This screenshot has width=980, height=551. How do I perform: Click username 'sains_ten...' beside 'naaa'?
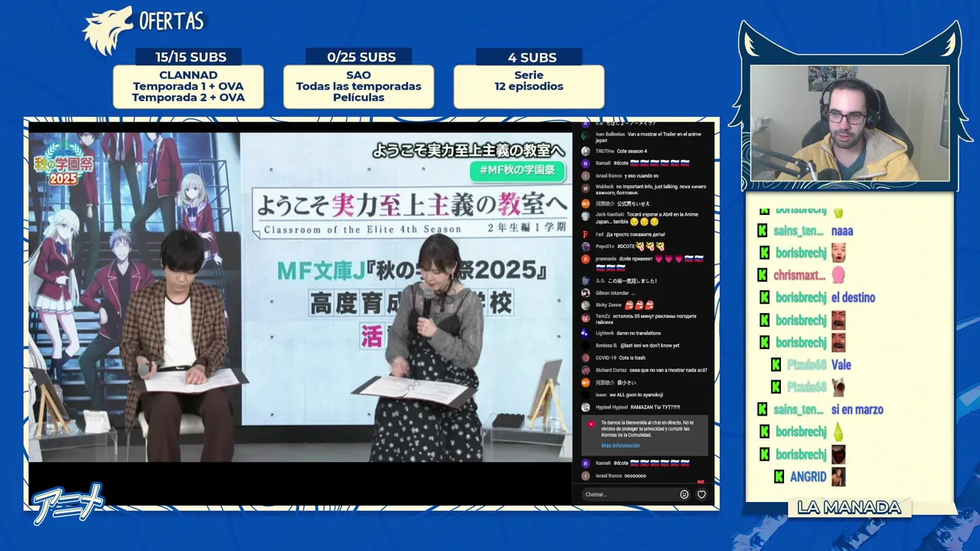(x=799, y=230)
